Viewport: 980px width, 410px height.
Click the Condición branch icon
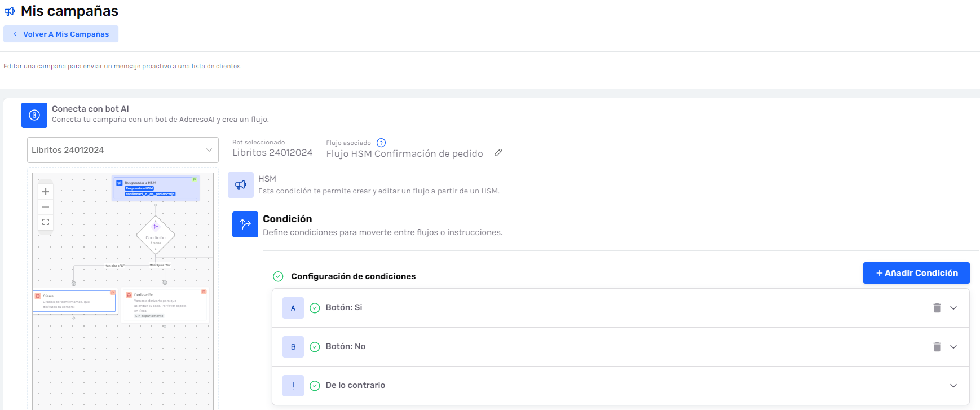click(x=245, y=224)
